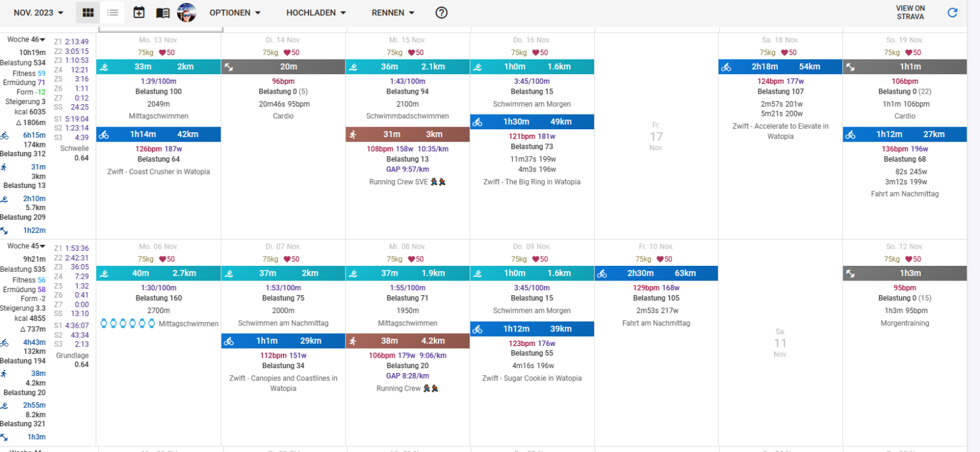Click the athlete profile avatar

(186, 12)
